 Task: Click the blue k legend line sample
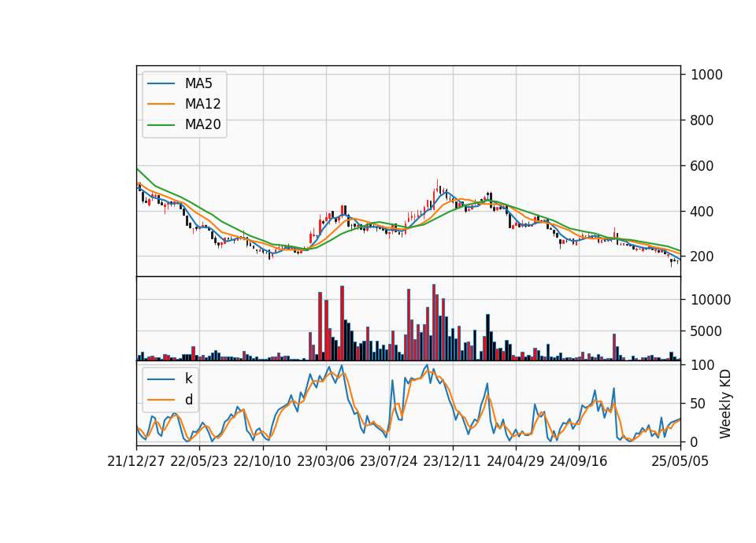point(161,379)
